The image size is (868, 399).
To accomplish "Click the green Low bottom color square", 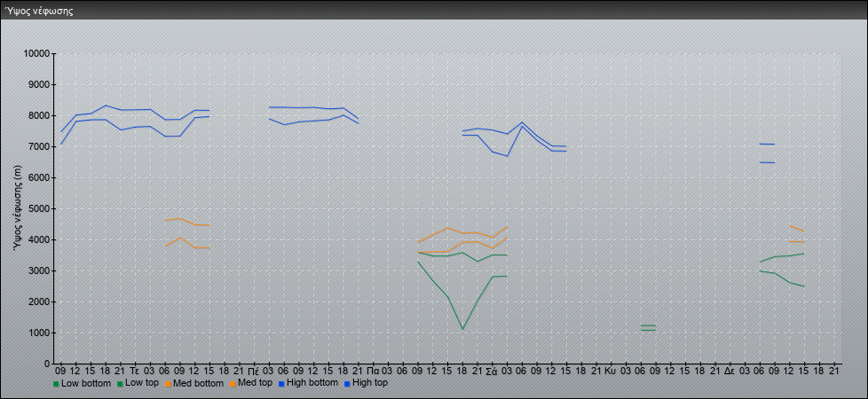I will click(56, 384).
